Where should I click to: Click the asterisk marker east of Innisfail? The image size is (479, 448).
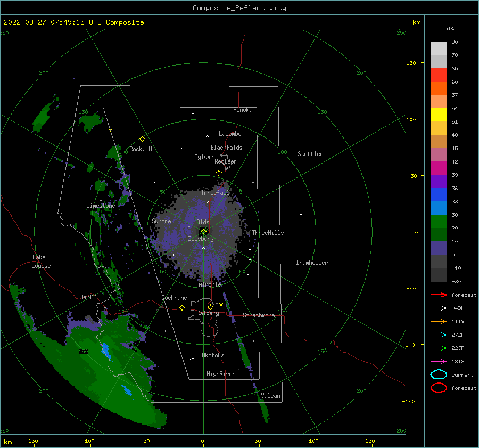253,183
